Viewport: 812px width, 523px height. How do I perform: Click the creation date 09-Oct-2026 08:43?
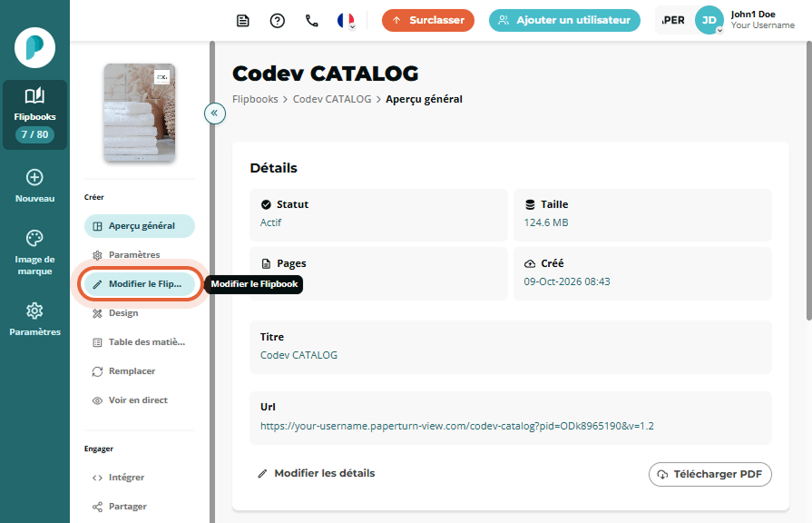click(567, 282)
